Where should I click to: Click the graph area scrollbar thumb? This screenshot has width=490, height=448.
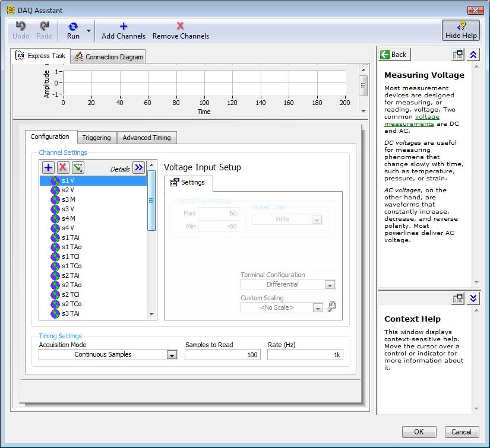click(363, 85)
